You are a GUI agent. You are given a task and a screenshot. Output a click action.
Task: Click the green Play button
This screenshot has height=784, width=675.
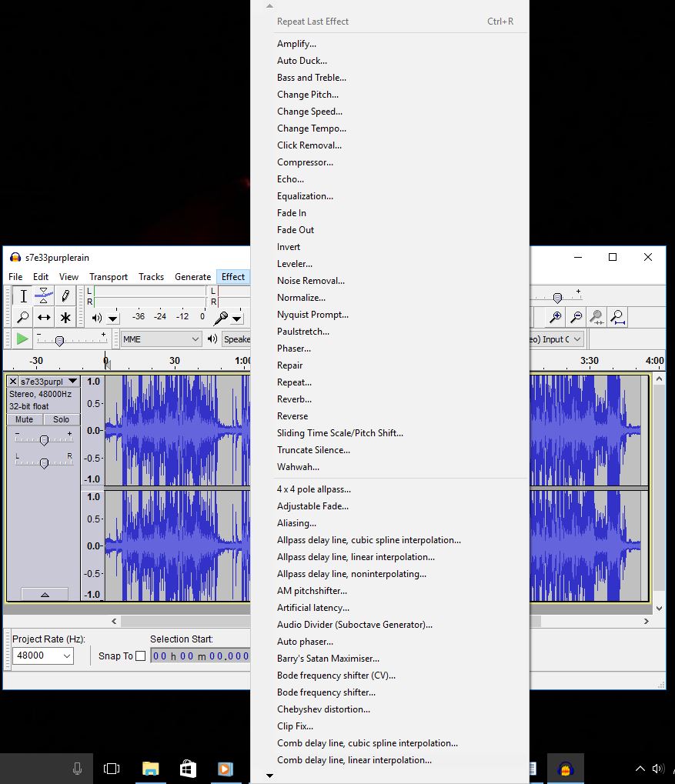coord(22,339)
